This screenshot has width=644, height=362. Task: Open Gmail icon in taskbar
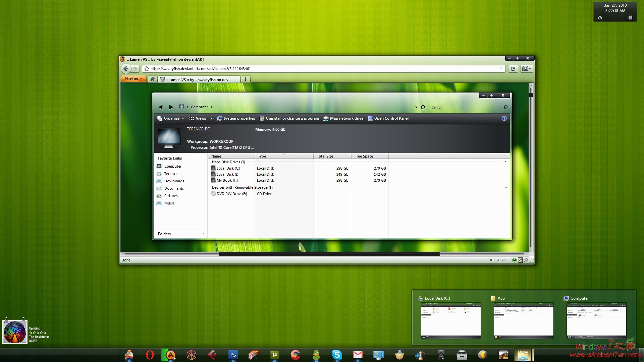(x=358, y=355)
